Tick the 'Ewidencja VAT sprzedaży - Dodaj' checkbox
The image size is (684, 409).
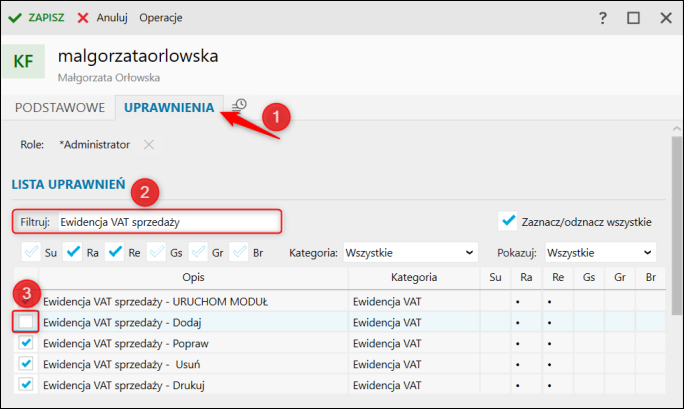26,321
